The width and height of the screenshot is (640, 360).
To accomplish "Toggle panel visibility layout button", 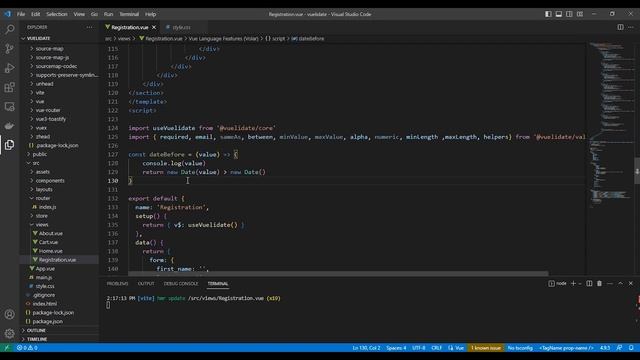I will [x=559, y=14].
